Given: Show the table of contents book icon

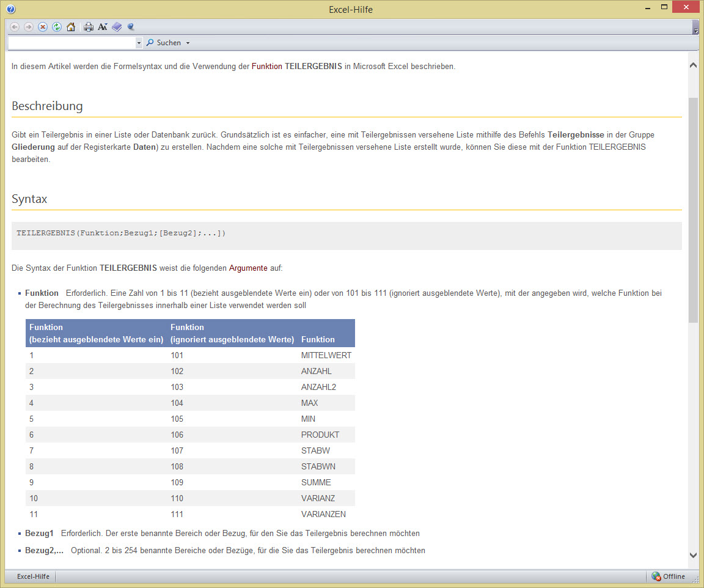Looking at the screenshot, I should tap(117, 27).
